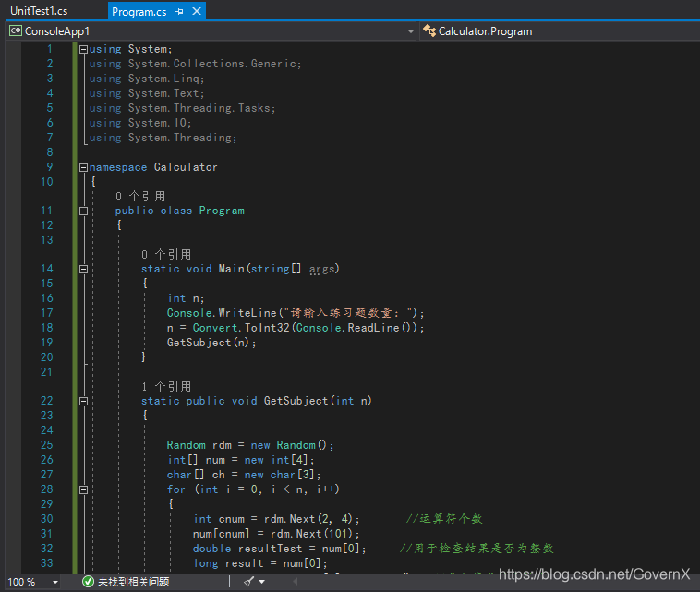
Task: Click line number 21 in the gutter
Action: 46,372
